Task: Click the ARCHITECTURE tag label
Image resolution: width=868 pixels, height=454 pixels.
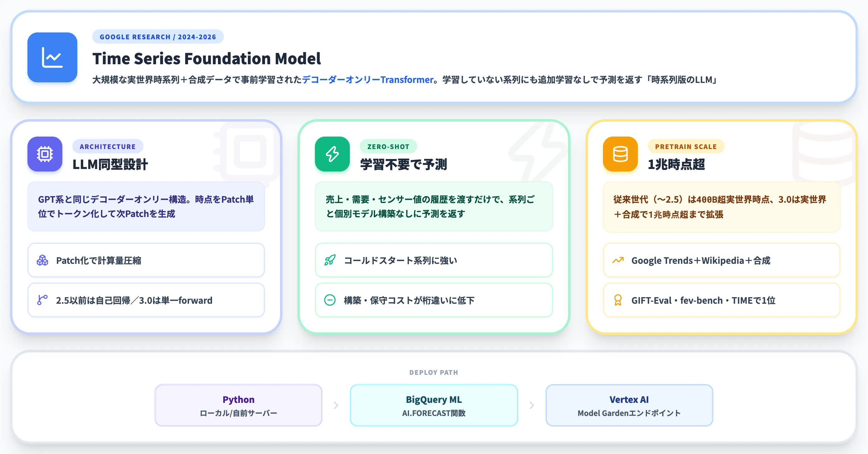Action: [x=108, y=147]
